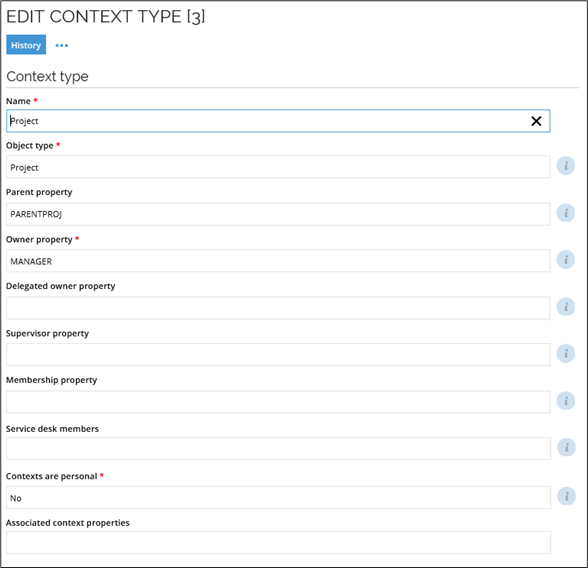Viewport: 588px width, 568px height.
Task: Show info for Object type field
Action: 566,166
